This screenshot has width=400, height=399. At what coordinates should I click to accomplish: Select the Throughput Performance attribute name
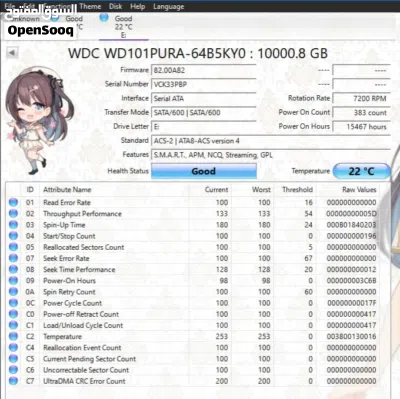coord(82,214)
